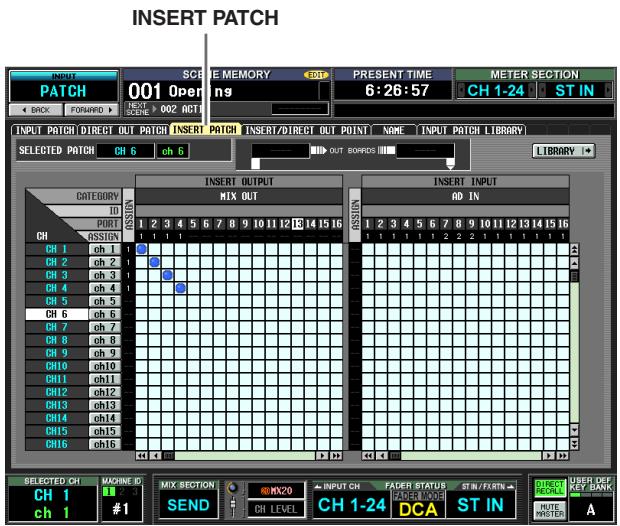Jump insert input grid to far right

[562, 456]
